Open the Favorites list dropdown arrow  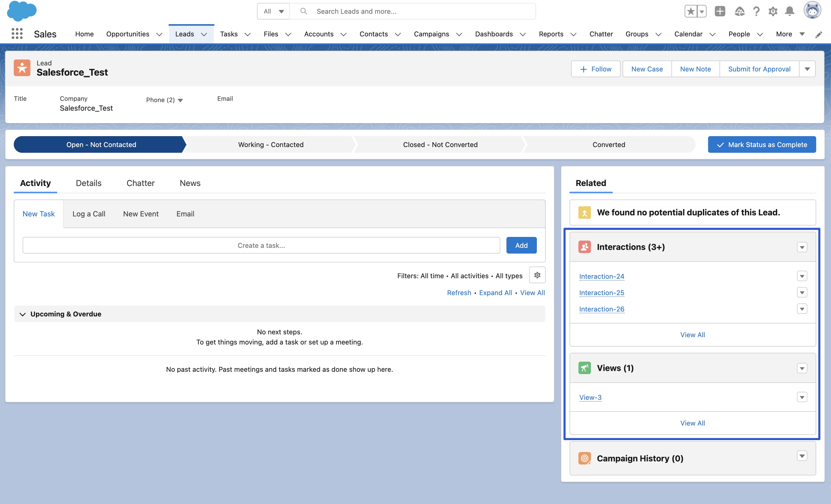coord(702,11)
